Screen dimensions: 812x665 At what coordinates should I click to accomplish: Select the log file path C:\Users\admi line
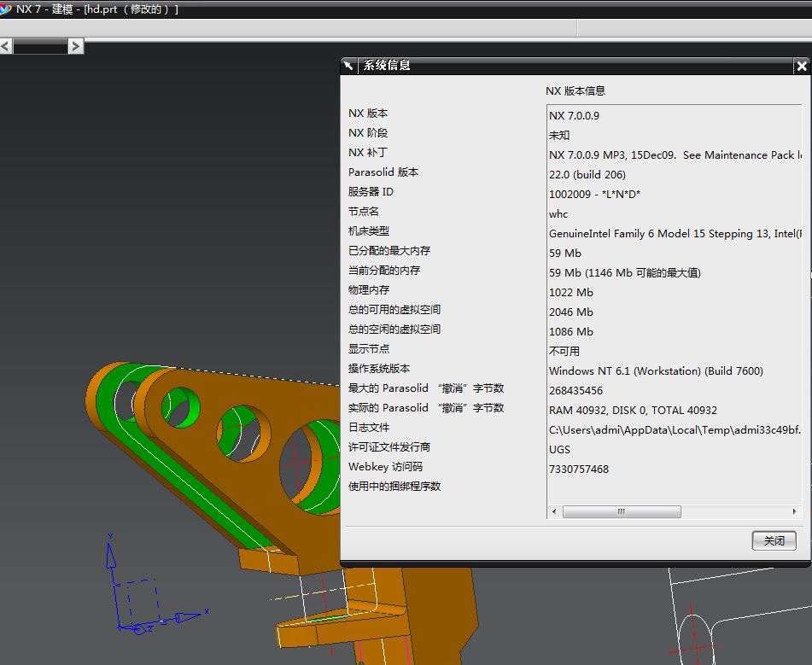tap(675, 430)
